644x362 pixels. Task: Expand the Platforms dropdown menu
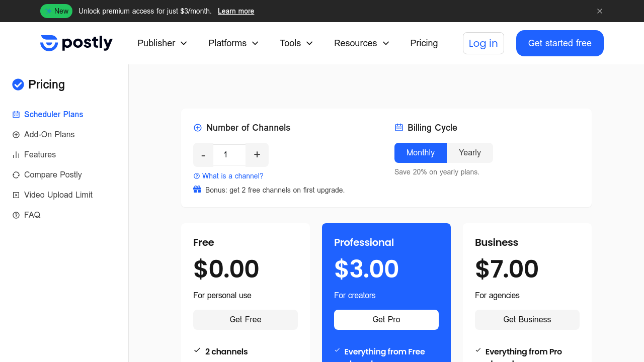[233, 43]
